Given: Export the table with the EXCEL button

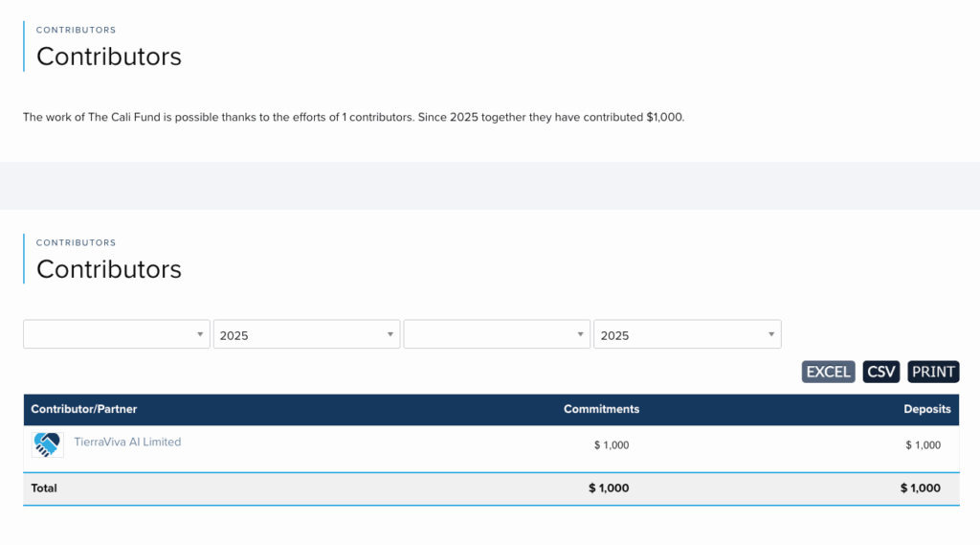Looking at the screenshot, I should tap(828, 372).
